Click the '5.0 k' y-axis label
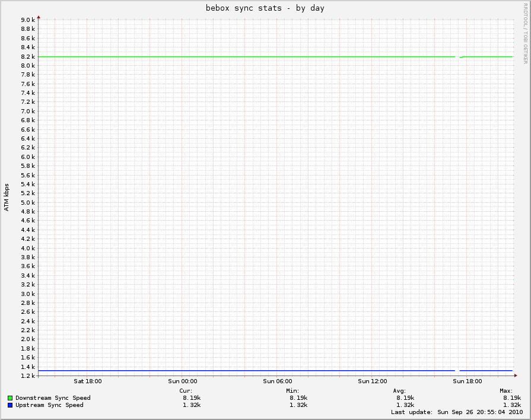The image size is (531, 420). click(28, 202)
